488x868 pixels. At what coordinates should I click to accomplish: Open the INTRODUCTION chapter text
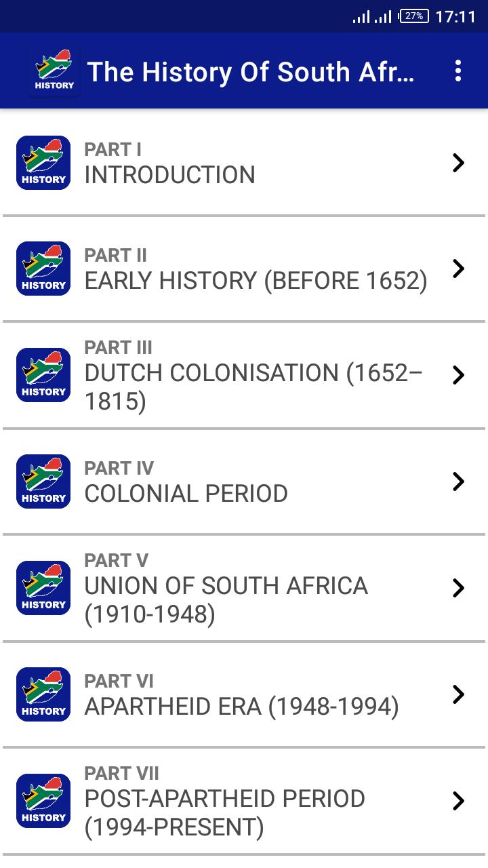pyautogui.click(x=169, y=175)
